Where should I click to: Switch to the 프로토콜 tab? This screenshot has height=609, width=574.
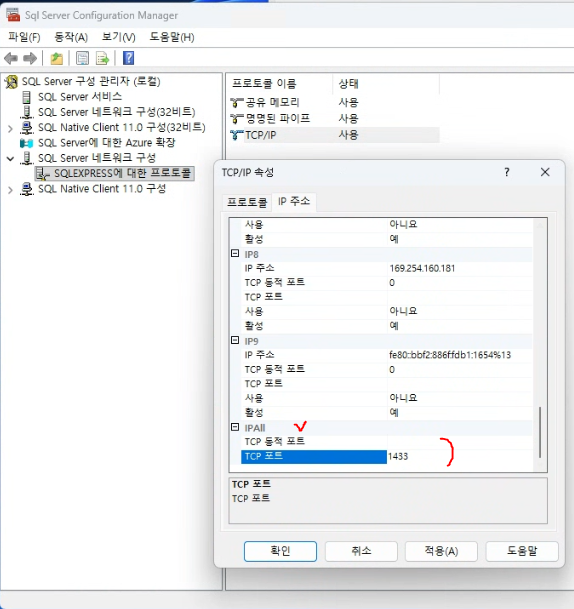[x=247, y=202]
